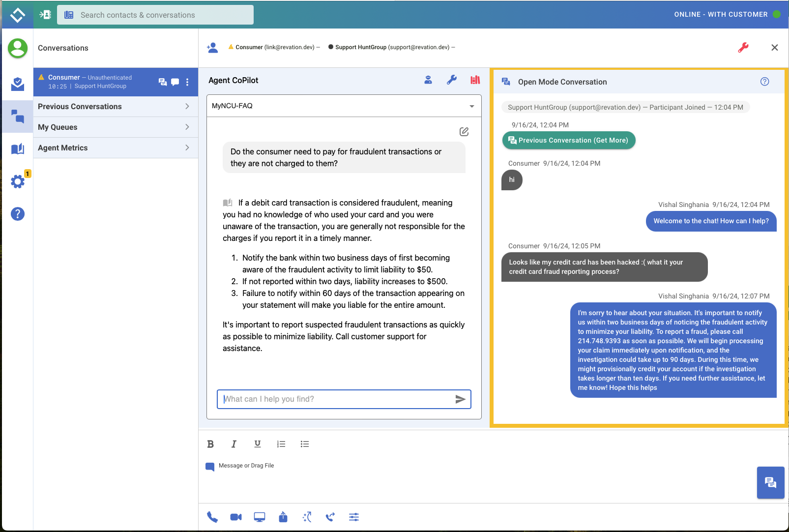
Task: Click the screen share monitor icon
Action: point(260,517)
